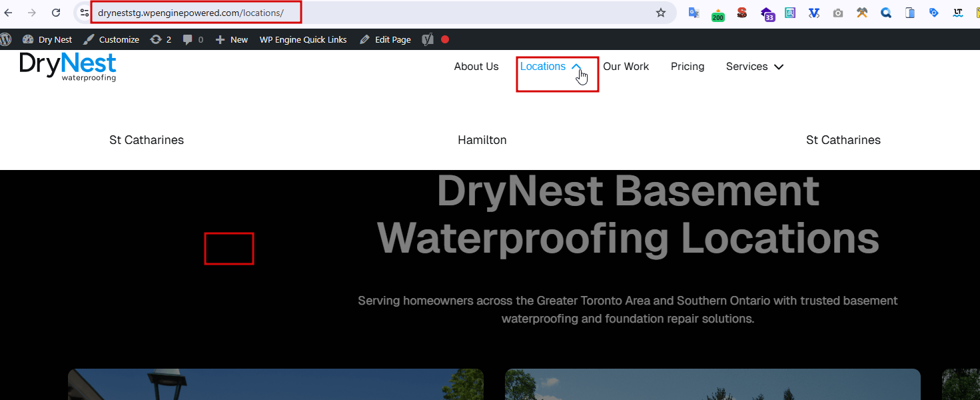Collapse the Locations dropdown chevron

pos(577,66)
